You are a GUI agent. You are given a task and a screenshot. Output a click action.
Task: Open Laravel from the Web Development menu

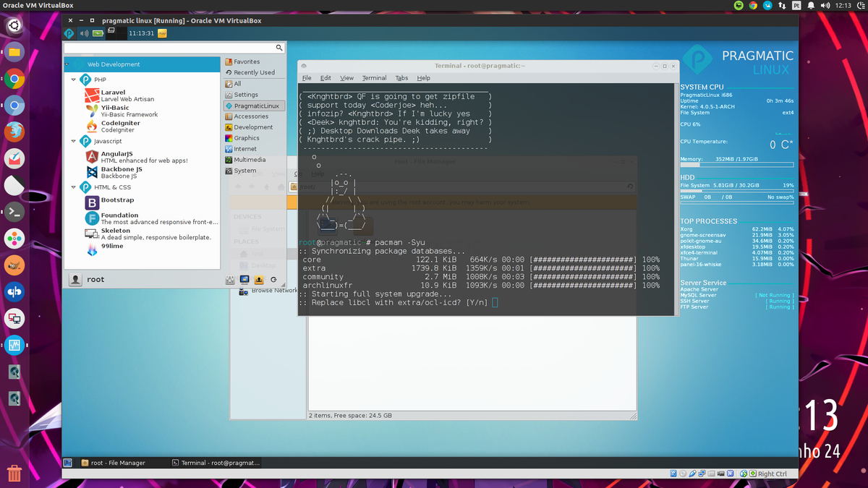[119, 95]
